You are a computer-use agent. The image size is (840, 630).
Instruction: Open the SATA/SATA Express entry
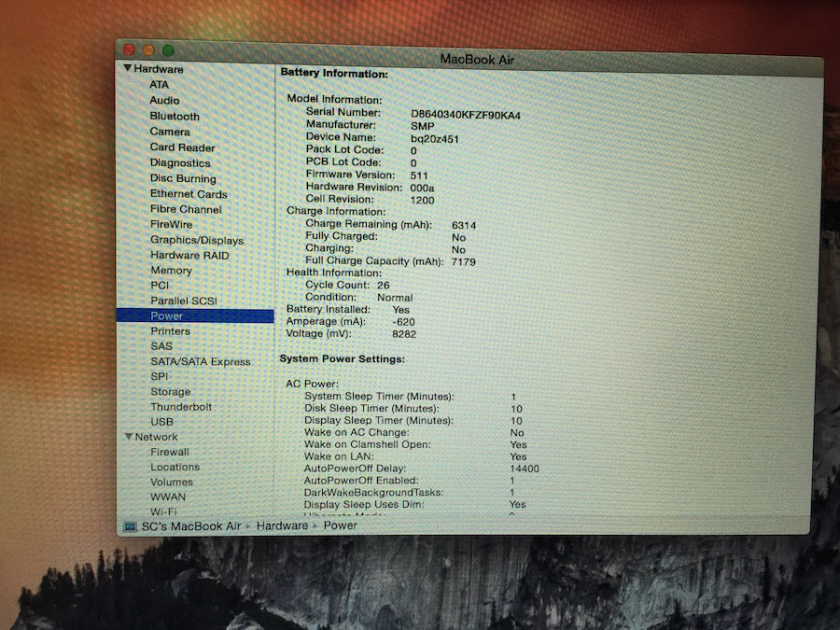tap(201, 361)
